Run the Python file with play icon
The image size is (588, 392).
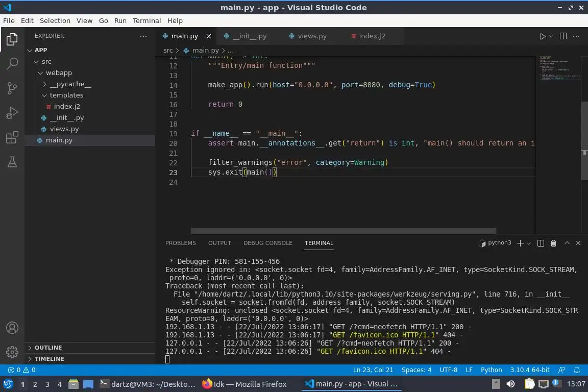coord(543,36)
